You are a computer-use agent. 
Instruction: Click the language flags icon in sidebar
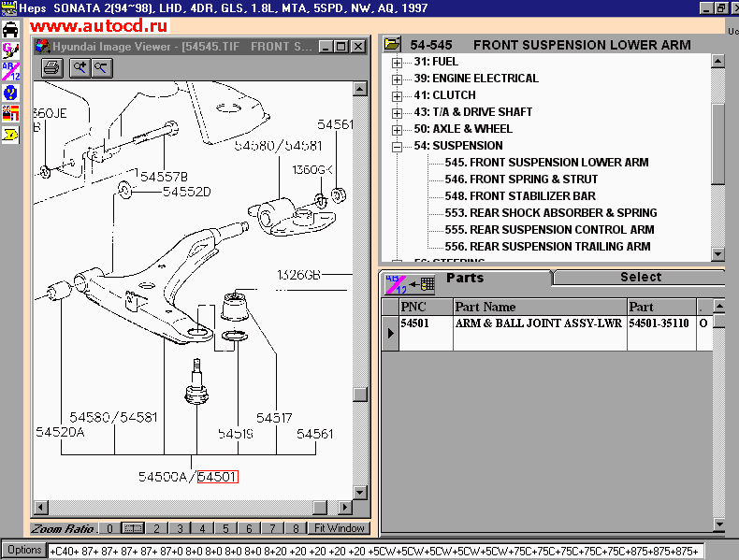(10, 113)
